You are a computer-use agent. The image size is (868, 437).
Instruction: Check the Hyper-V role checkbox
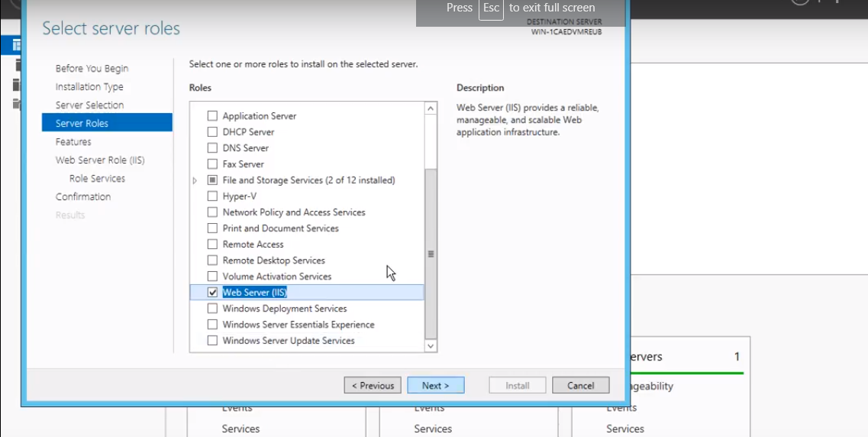tap(212, 196)
